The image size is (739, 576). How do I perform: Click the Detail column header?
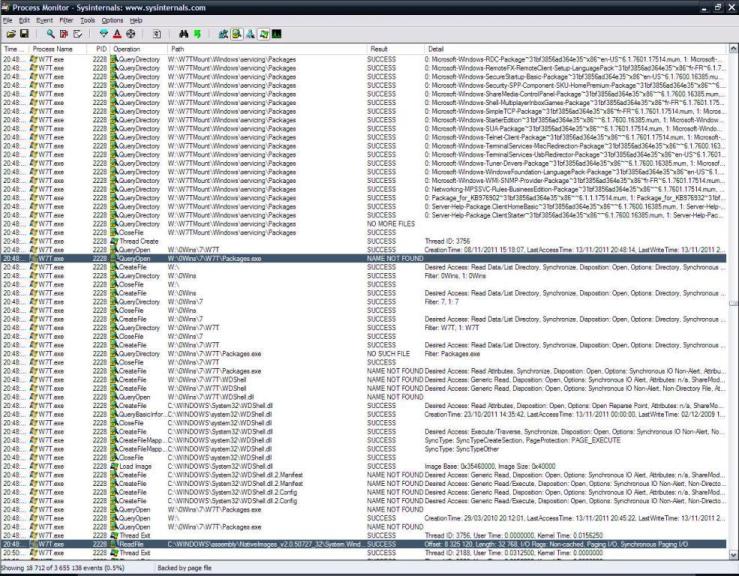click(575, 49)
